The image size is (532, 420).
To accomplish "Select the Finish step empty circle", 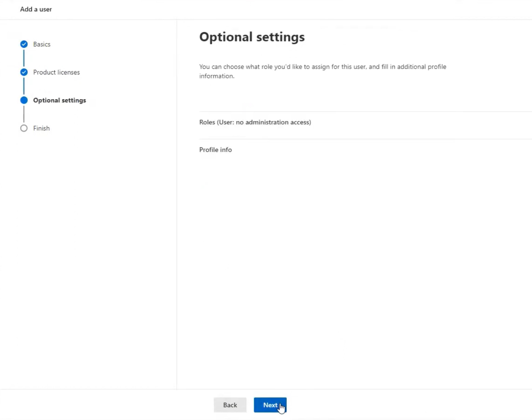I will (24, 128).
